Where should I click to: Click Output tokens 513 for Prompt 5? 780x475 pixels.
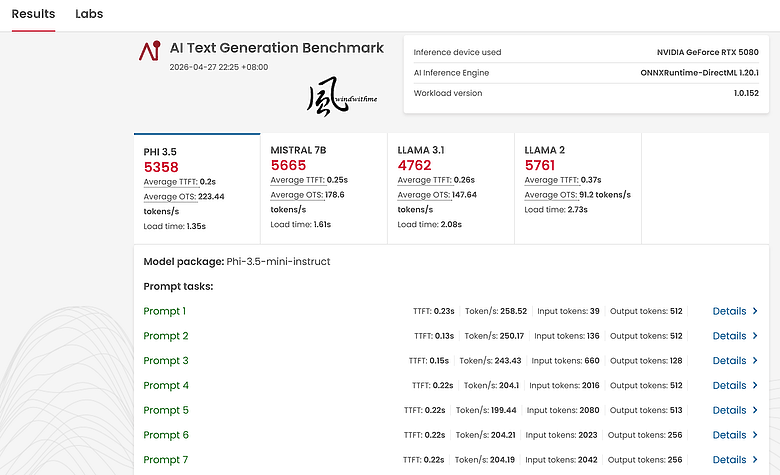[646, 410]
